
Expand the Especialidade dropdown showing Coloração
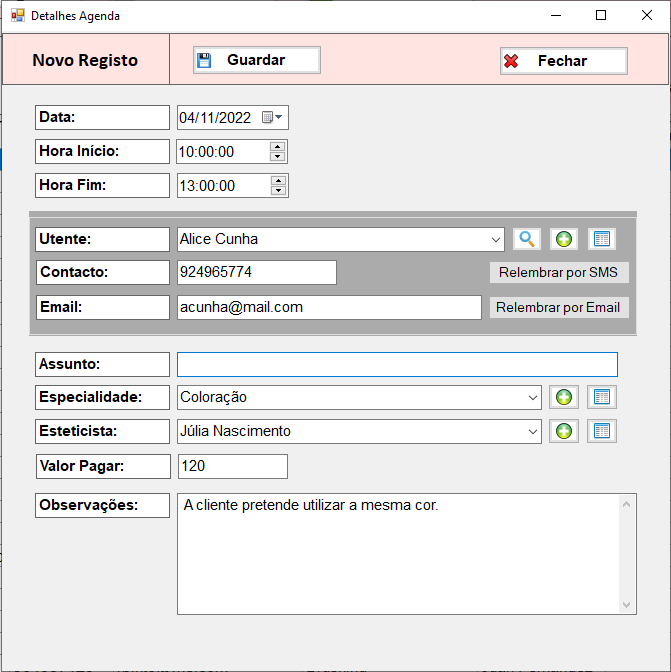click(533, 398)
